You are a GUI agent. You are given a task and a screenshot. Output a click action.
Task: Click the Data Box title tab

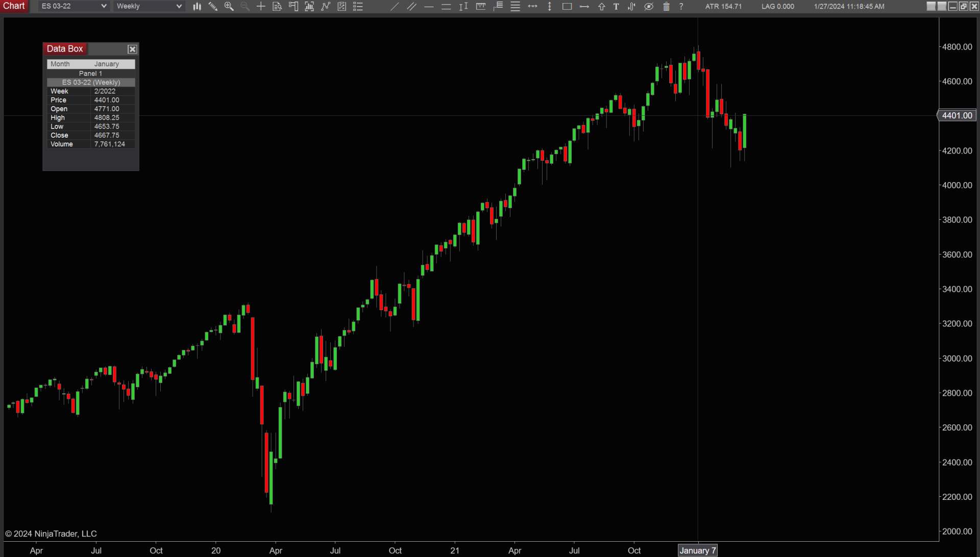[65, 49]
